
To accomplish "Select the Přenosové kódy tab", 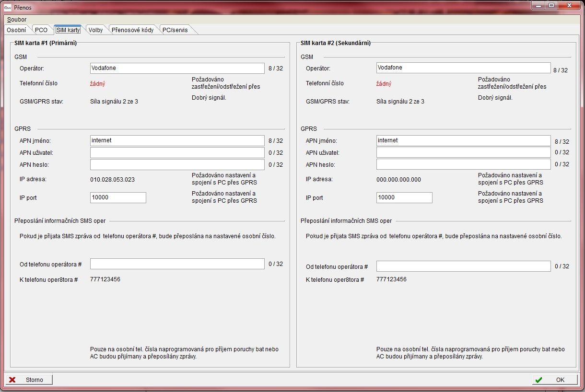I will pos(132,30).
